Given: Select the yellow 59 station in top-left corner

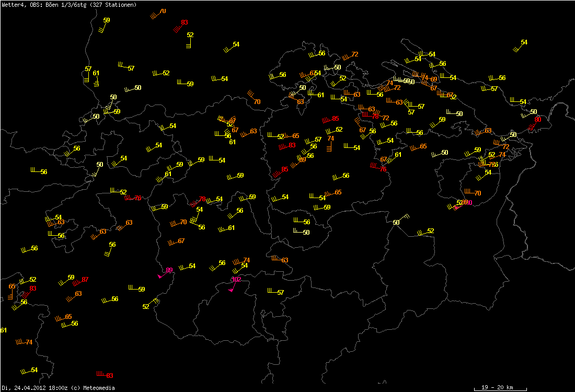Looking at the screenshot, I should click(x=107, y=20).
